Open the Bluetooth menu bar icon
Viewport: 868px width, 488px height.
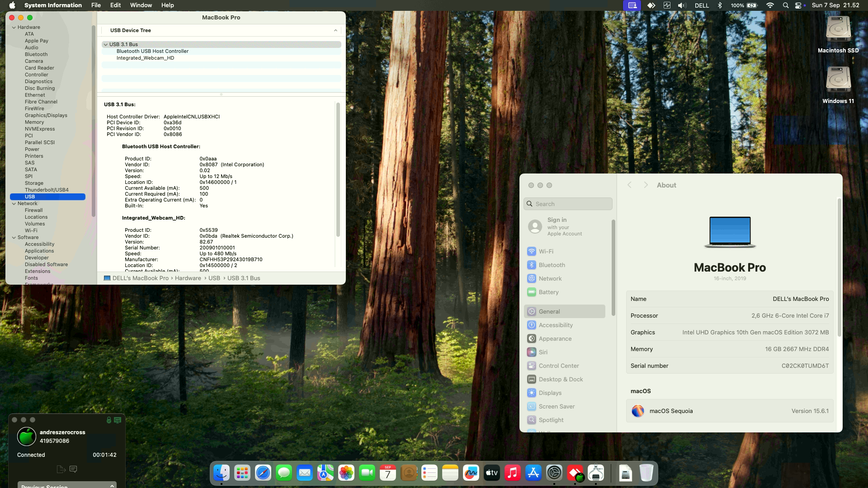coord(720,5)
